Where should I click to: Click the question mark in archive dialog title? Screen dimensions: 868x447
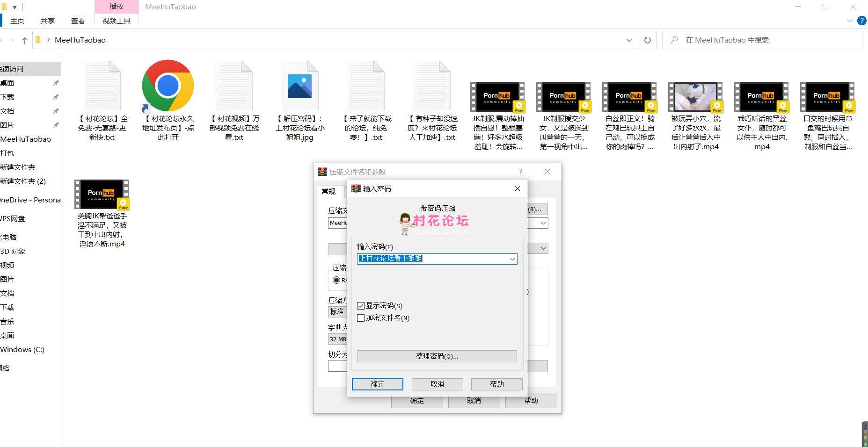(520, 172)
